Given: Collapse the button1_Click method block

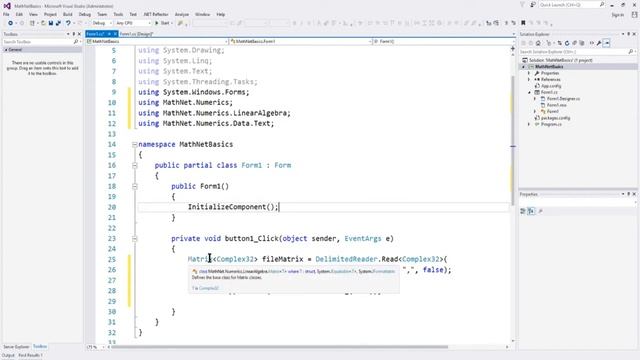Looking at the screenshot, I should click(x=134, y=239).
